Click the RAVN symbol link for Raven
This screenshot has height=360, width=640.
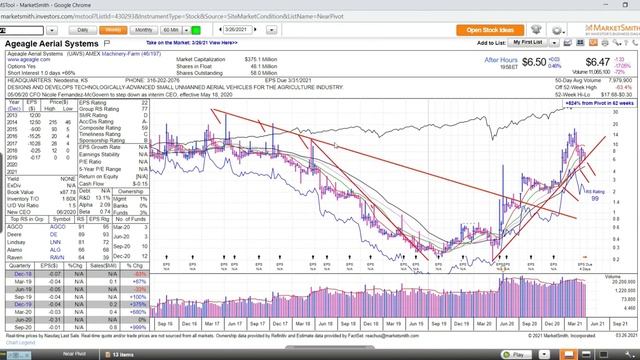(57, 258)
